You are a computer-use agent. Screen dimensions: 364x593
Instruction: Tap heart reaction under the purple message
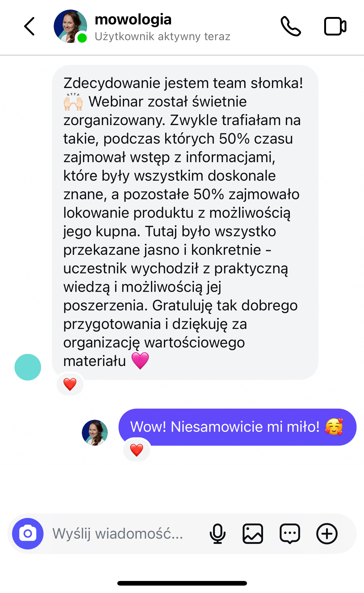coord(136,450)
